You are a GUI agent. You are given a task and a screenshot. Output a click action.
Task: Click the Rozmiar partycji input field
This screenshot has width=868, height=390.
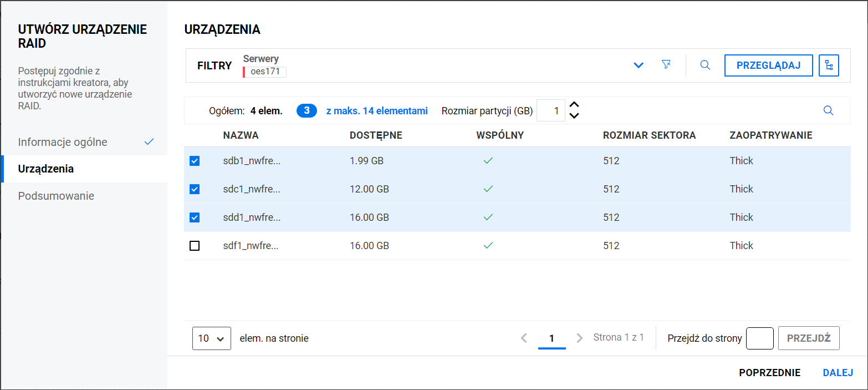tap(551, 110)
